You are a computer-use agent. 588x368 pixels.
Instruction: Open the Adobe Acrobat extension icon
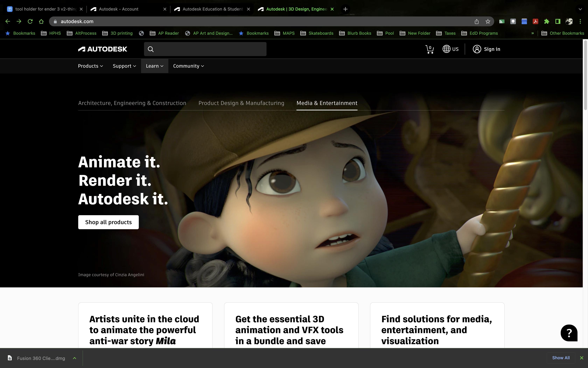[x=535, y=21]
